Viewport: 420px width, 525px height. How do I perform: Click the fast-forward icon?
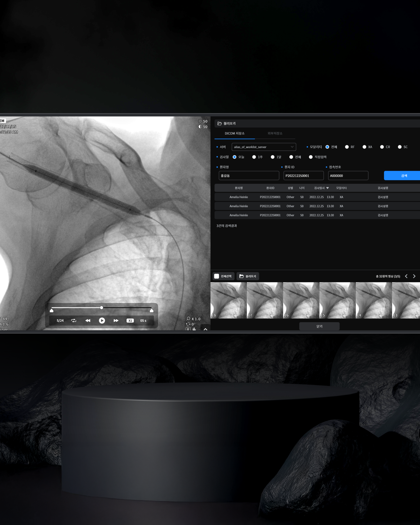pos(116,320)
